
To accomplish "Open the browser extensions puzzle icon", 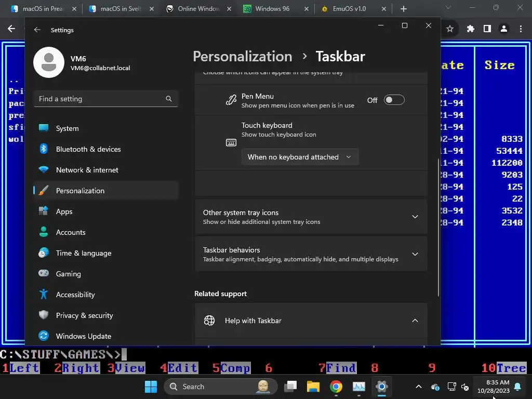I will coord(470,29).
